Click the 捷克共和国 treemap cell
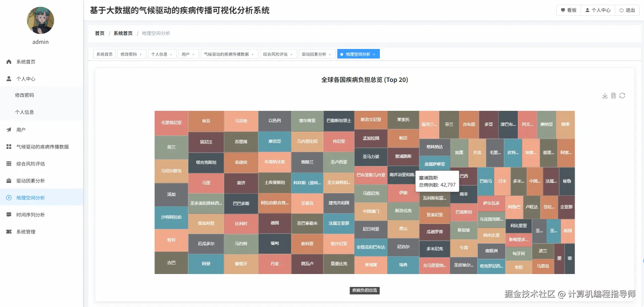 tap(339, 203)
